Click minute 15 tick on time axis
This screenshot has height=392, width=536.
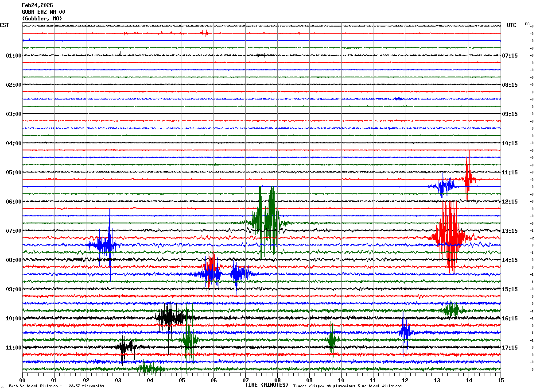(x=501, y=380)
